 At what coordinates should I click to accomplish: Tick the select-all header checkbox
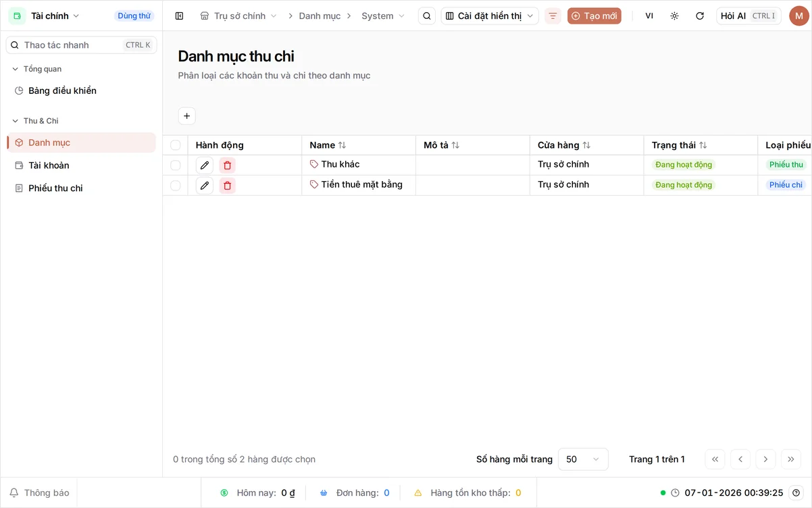[176, 145]
